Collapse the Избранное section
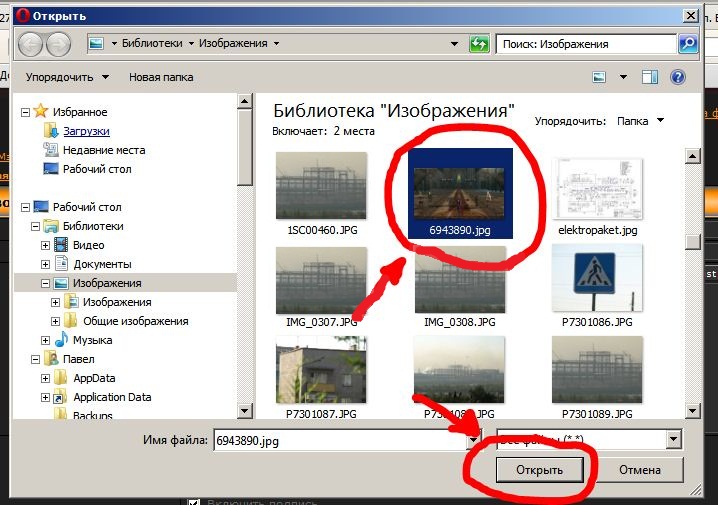The image size is (718, 505). tap(26, 112)
